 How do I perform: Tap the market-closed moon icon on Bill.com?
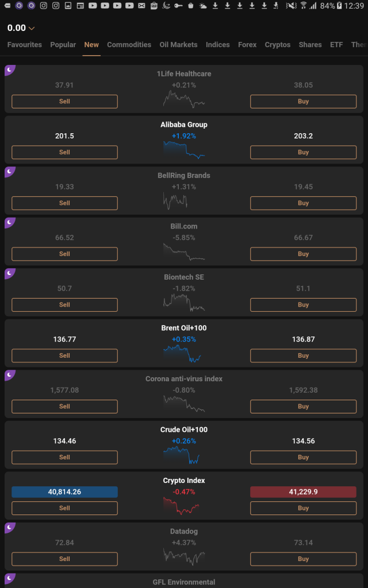[9, 222]
